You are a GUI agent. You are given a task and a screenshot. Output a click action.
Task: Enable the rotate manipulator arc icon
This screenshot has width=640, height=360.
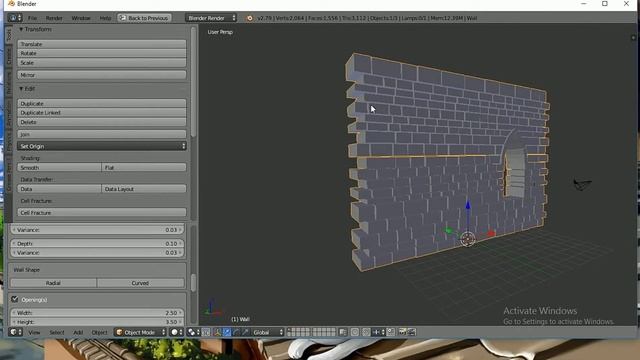[x=236, y=332]
